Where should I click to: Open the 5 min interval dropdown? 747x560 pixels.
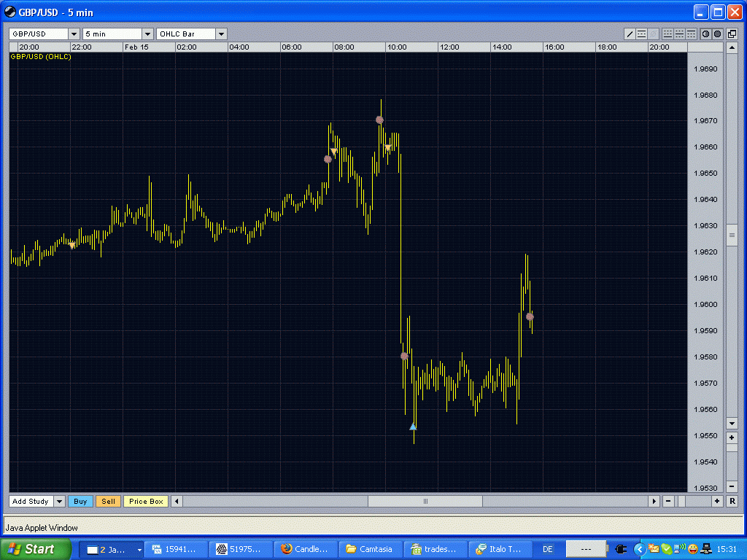(147, 34)
